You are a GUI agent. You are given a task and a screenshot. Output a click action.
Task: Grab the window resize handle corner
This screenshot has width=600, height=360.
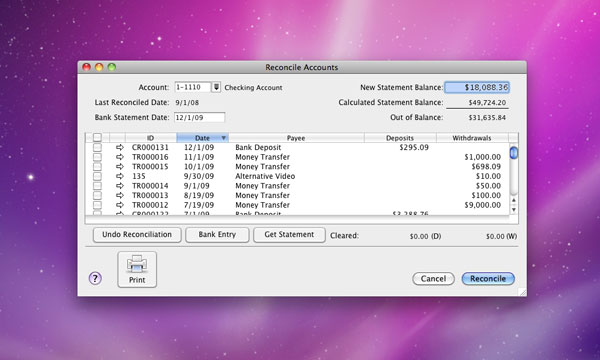click(523, 292)
